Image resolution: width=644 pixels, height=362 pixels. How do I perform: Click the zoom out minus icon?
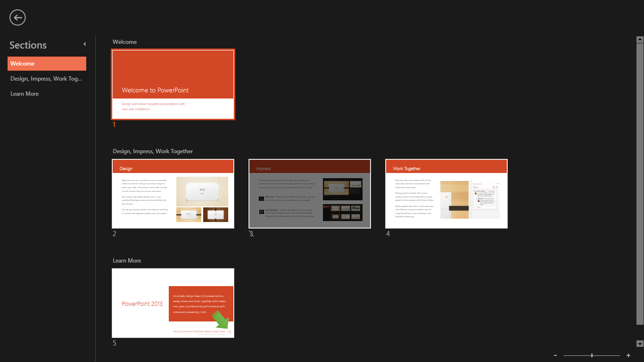[555, 355]
